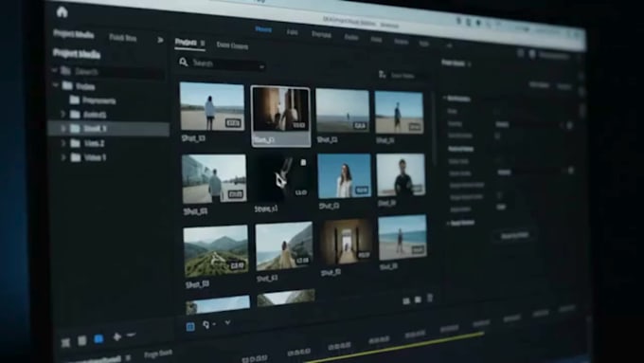Select aerial green mountains clip

216,251
